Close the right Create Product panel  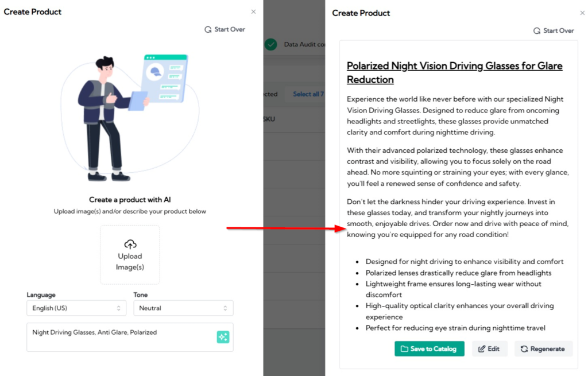click(x=582, y=13)
